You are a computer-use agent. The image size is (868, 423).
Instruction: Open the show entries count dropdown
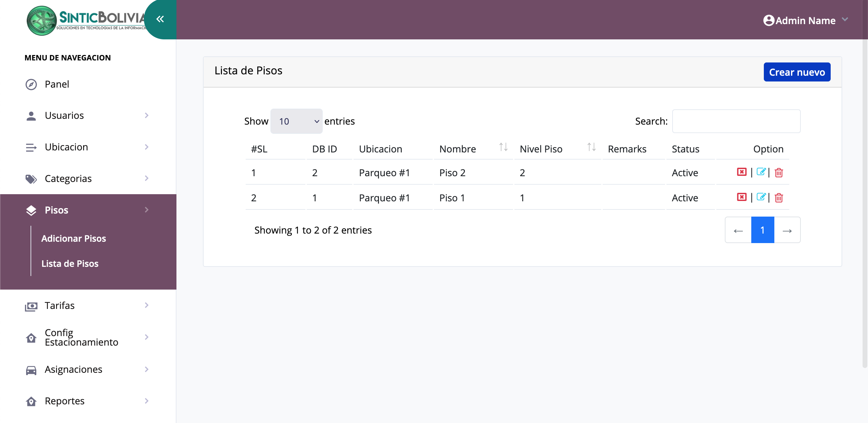pos(296,121)
